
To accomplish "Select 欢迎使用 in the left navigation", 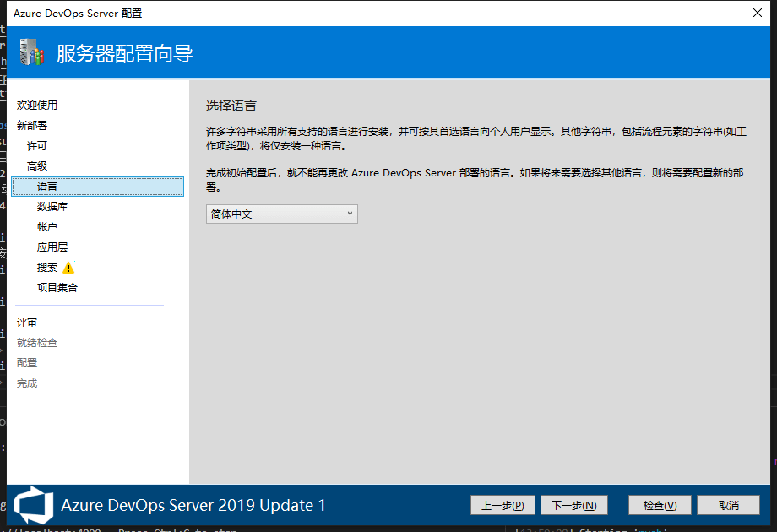I will [37, 106].
